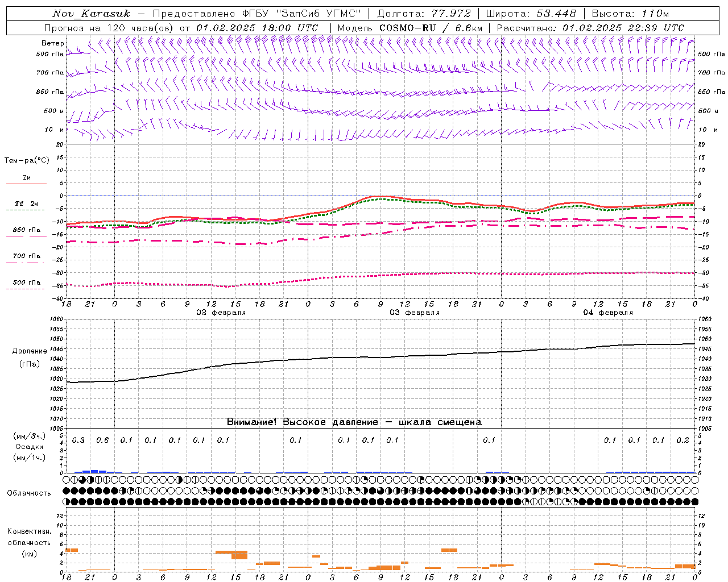Click the 0.6 precipitation value
728x582 pixels.
click(102, 440)
